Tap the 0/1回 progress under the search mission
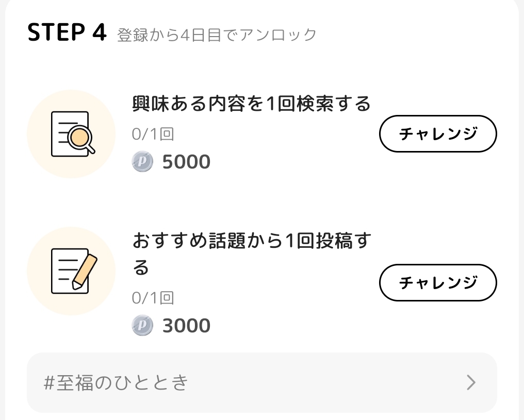Viewport: 524px width, 420px height. [153, 135]
